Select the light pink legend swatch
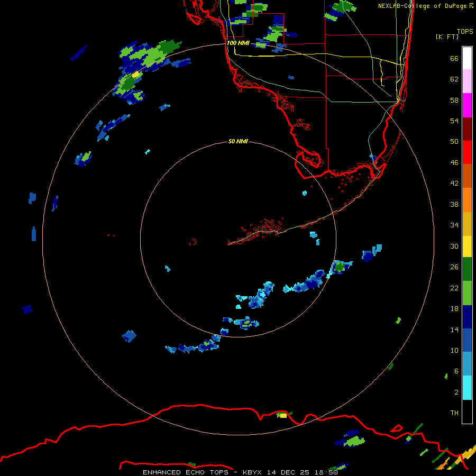Viewport: 476px width, 476px height. click(467, 81)
